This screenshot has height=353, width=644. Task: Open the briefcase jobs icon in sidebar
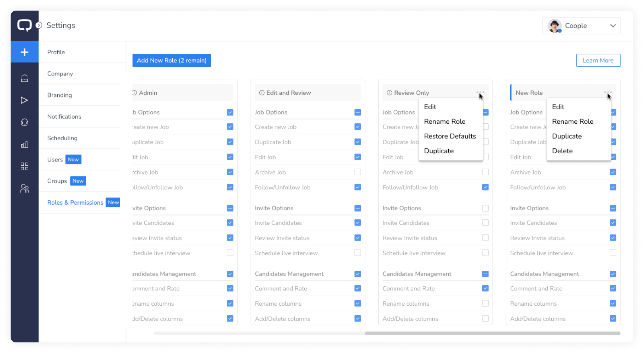pos(24,78)
